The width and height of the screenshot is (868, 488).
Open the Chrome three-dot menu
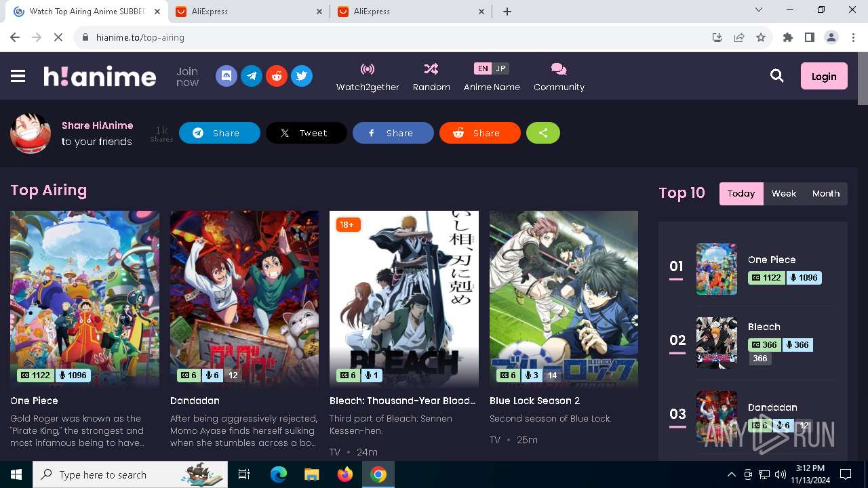pos(853,37)
